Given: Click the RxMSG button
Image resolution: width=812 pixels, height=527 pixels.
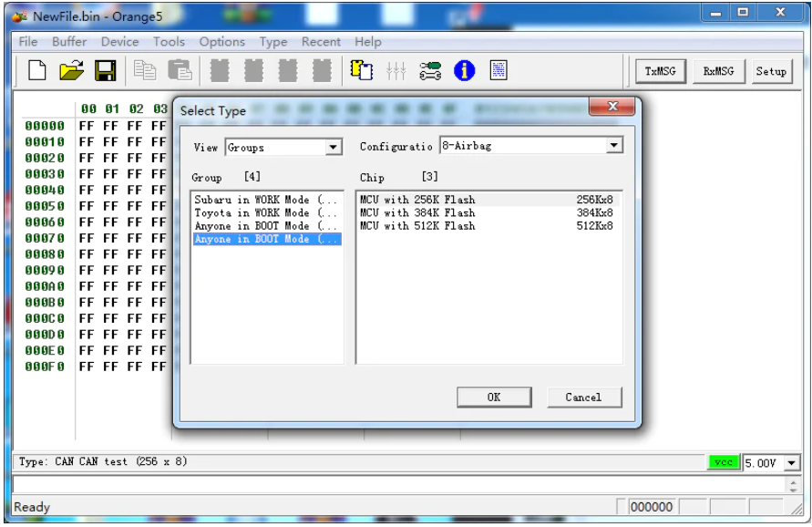Looking at the screenshot, I should point(718,71).
